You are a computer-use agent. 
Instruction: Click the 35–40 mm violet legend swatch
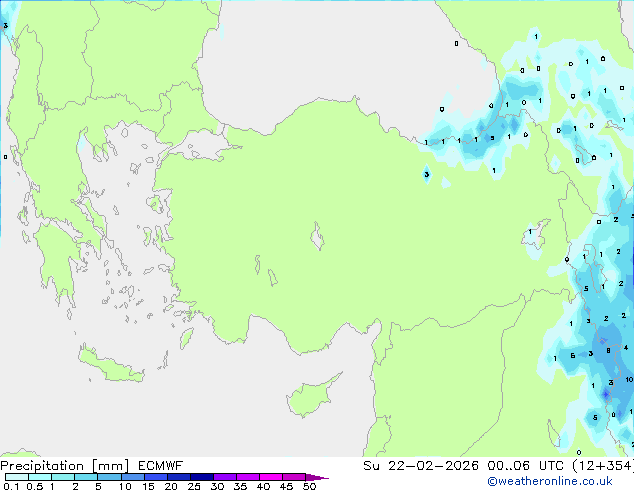click(x=247, y=477)
